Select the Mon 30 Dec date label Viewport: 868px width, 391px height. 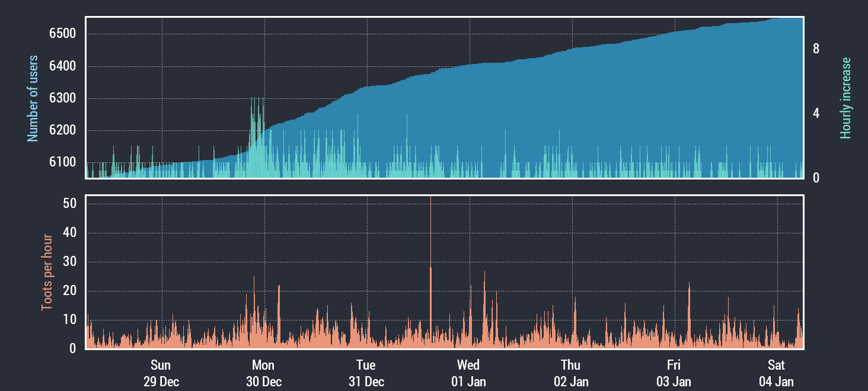263,373
